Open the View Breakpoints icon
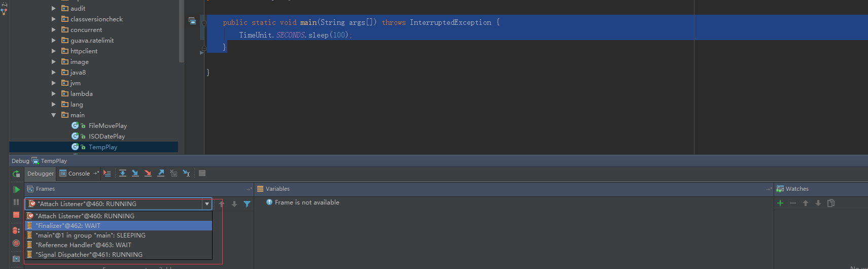 click(x=16, y=230)
